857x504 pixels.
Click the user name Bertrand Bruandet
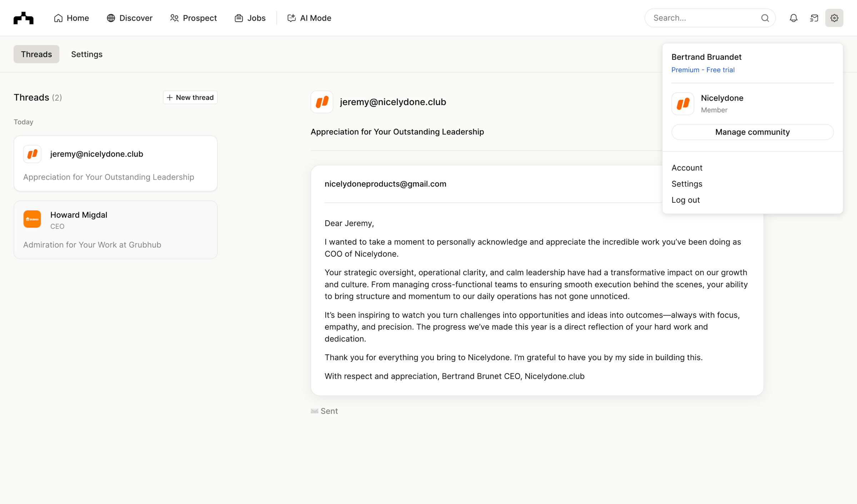tap(706, 57)
